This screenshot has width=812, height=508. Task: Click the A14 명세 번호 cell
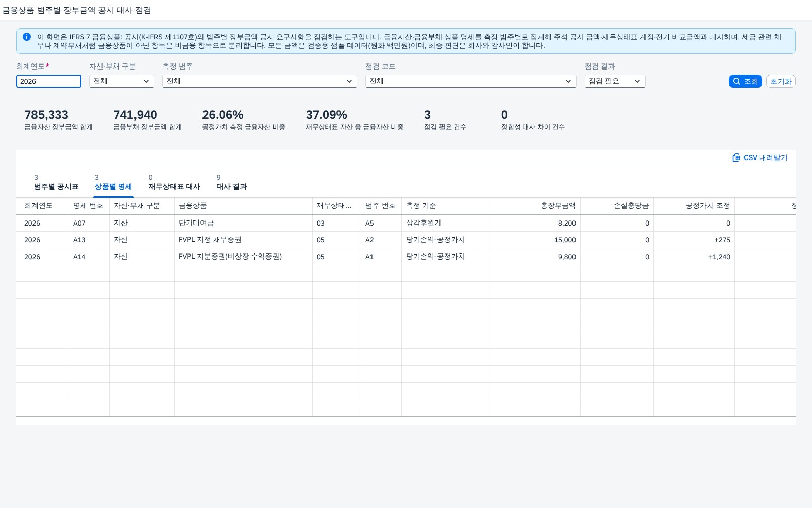coord(89,257)
